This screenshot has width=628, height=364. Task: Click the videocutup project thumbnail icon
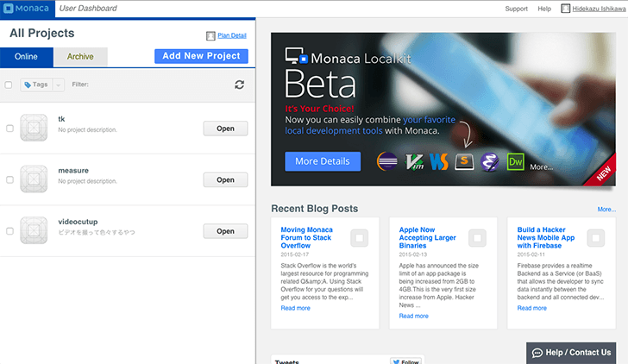(x=34, y=230)
